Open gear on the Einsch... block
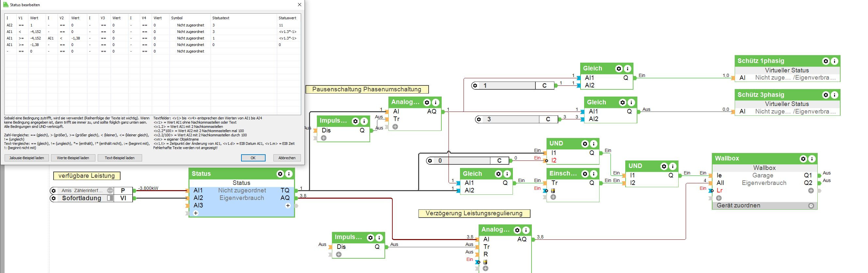The height and width of the screenshot is (273, 868). (585, 174)
